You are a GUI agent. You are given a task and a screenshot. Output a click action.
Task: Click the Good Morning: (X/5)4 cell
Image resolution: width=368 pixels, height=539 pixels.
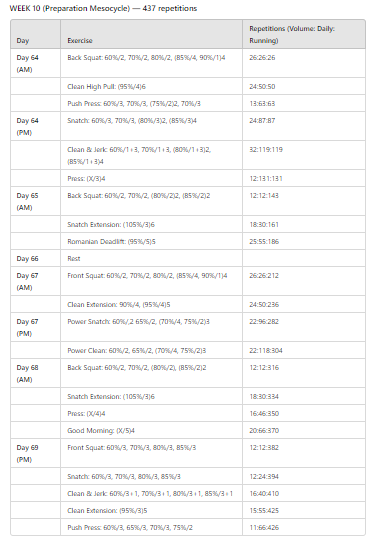(152, 430)
